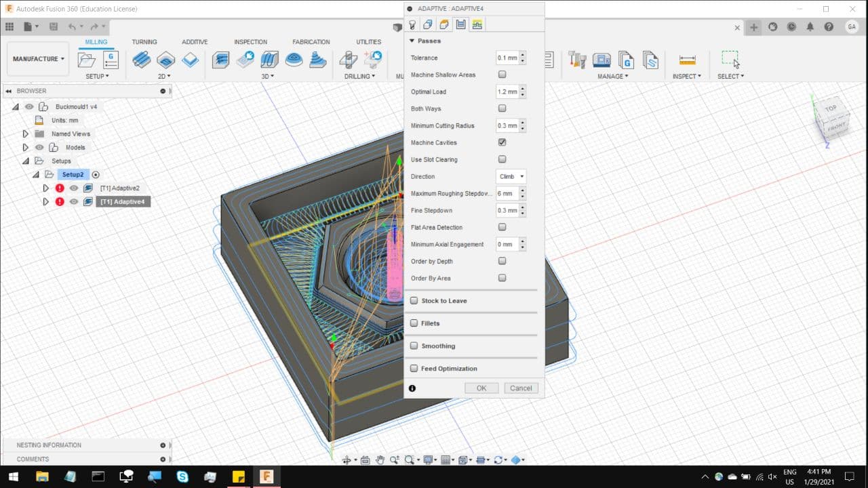Enable Machine Shallow Areas checkbox
868x488 pixels.
coord(502,75)
